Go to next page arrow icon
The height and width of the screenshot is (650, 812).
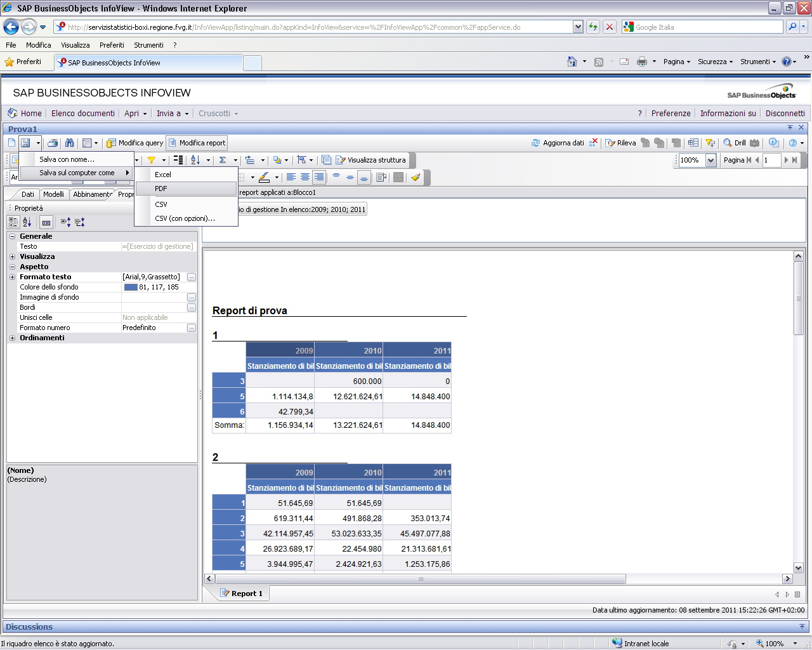(x=787, y=160)
